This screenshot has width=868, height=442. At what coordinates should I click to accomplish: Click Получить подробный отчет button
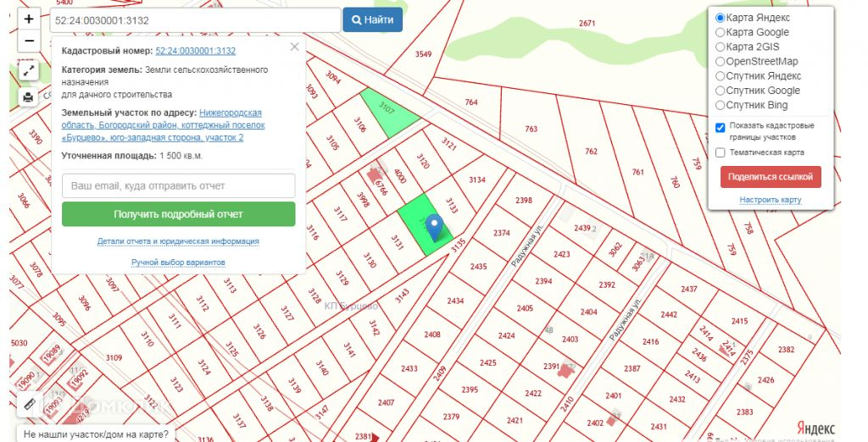(178, 214)
